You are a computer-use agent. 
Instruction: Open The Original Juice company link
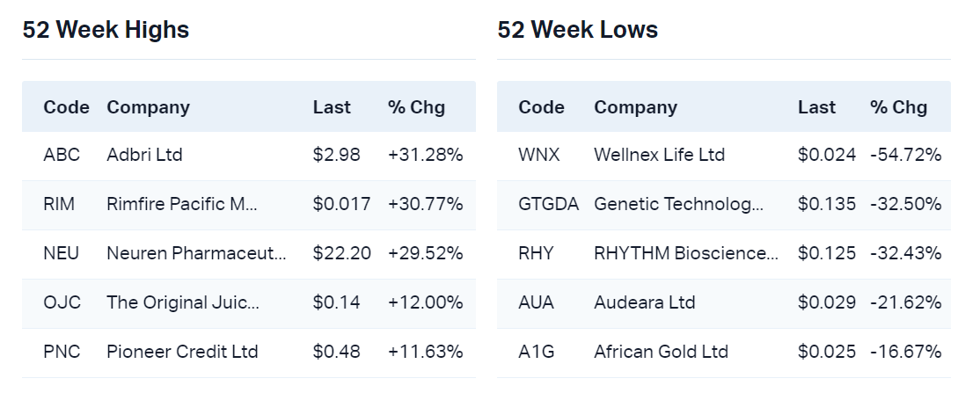[183, 302]
